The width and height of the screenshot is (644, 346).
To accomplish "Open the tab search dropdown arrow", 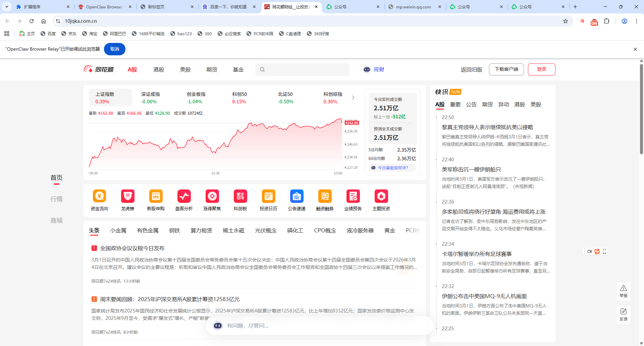I will pyautogui.click(x=6, y=7).
